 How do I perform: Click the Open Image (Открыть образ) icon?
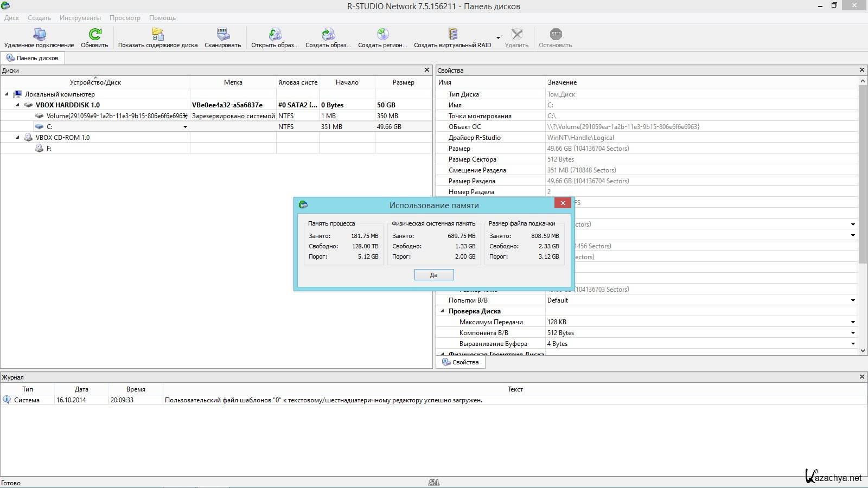coord(275,35)
